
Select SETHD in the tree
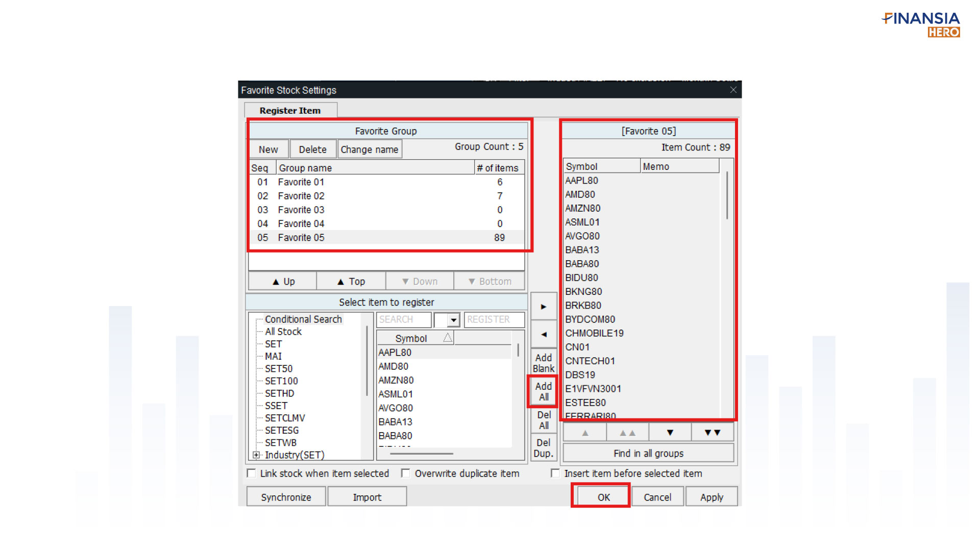[x=279, y=393]
